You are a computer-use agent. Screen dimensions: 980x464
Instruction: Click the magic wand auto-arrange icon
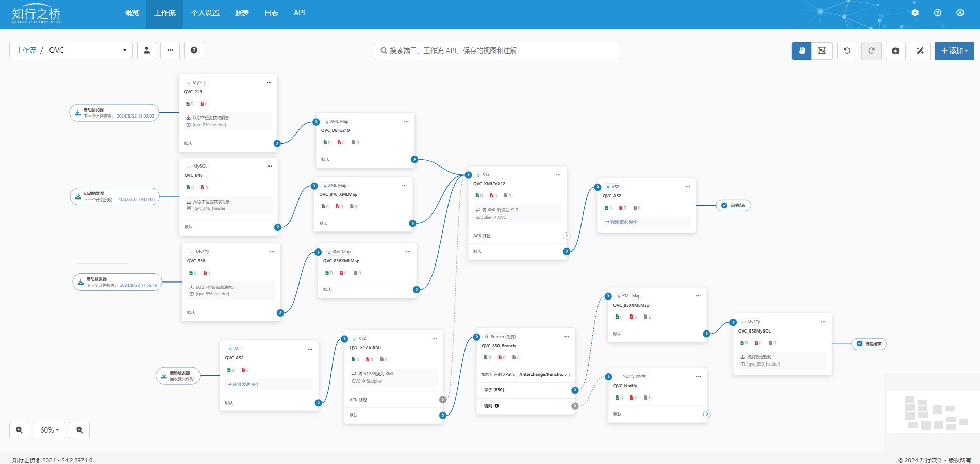[x=920, y=51]
